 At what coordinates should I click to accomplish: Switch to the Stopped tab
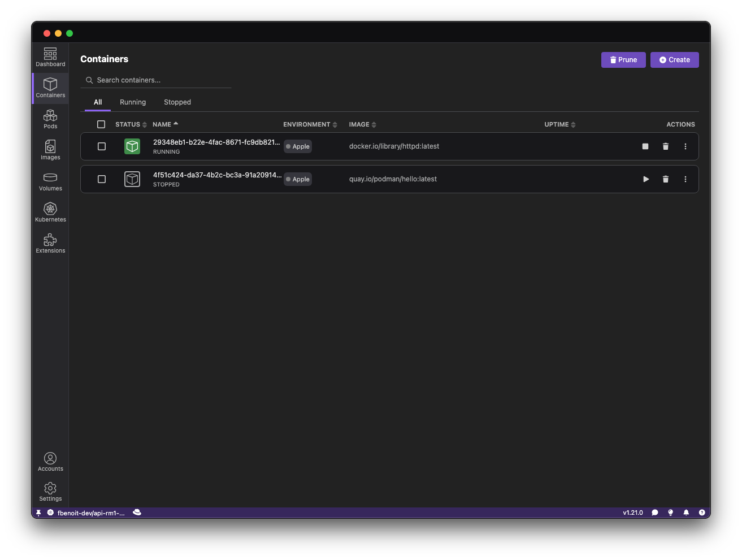[177, 102]
